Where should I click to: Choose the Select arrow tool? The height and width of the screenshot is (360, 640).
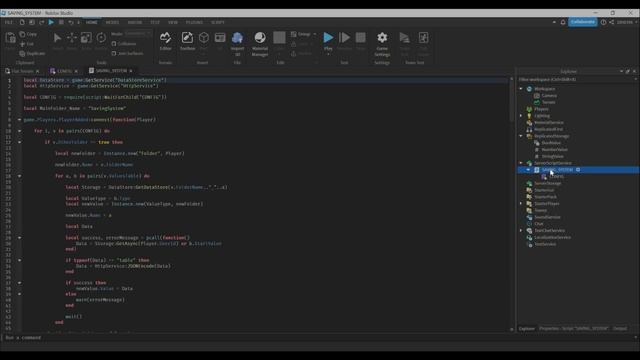pos(58,38)
